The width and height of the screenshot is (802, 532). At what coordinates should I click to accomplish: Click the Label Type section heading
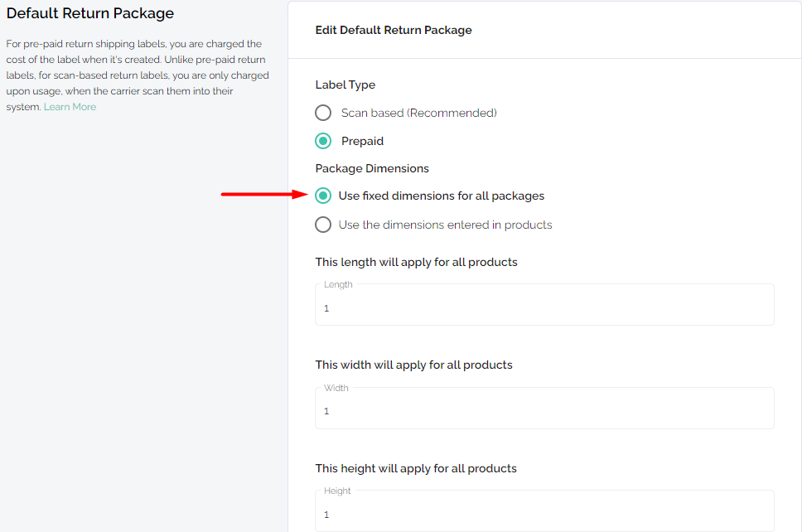[x=345, y=85]
